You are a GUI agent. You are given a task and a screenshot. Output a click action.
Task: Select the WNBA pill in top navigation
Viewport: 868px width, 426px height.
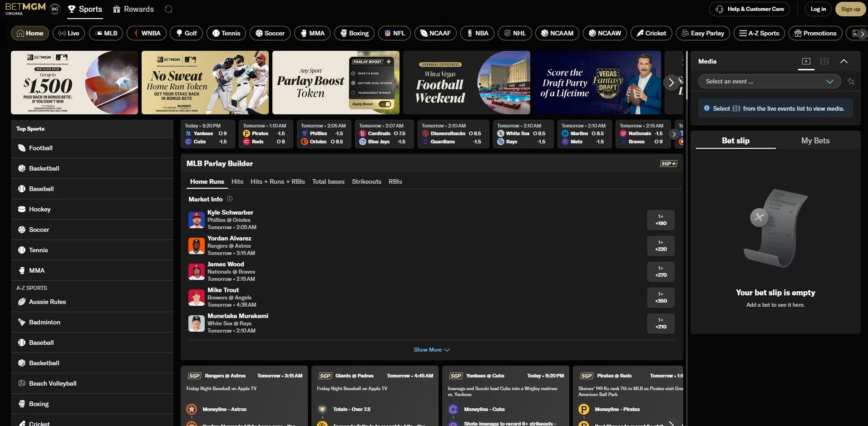(146, 33)
